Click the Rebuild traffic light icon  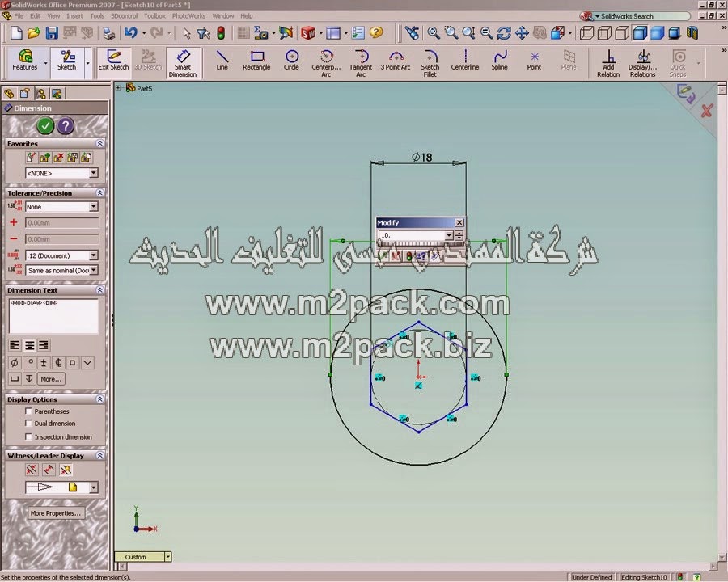221,33
